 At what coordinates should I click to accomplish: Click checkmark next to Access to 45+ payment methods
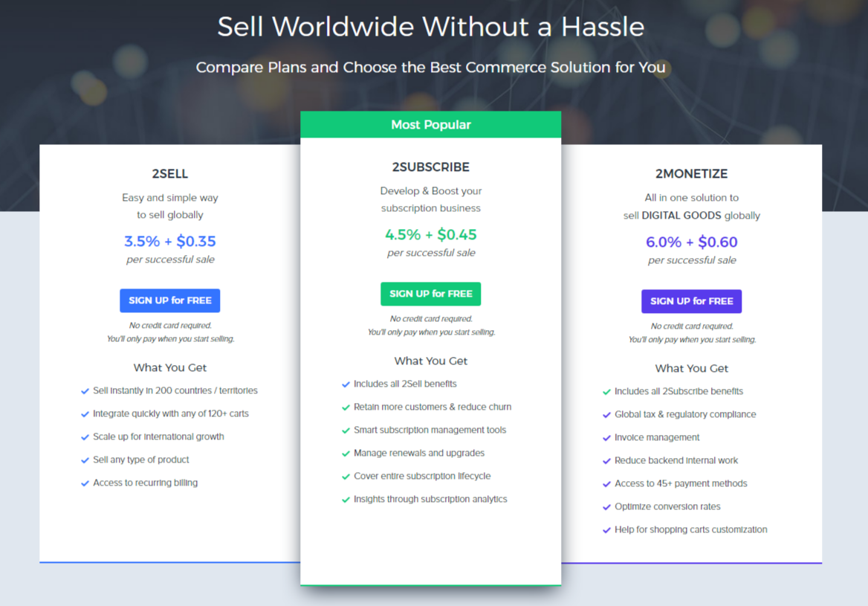point(606,484)
